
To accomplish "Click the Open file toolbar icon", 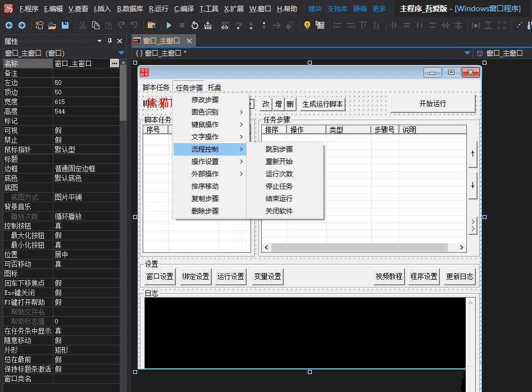I will [x=52, y=25].
